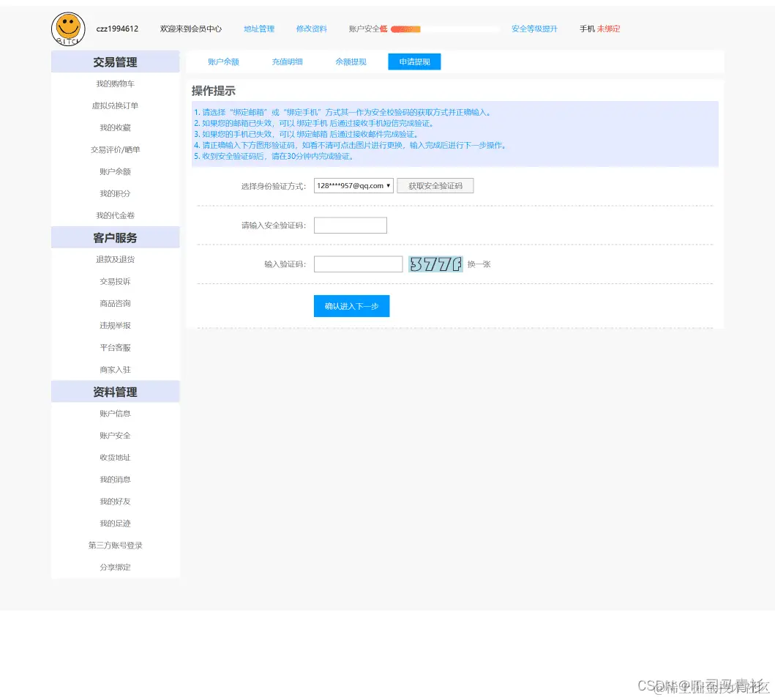
Task: Open 第三方账号登录 under 资料管理
Action: point(114,545)
